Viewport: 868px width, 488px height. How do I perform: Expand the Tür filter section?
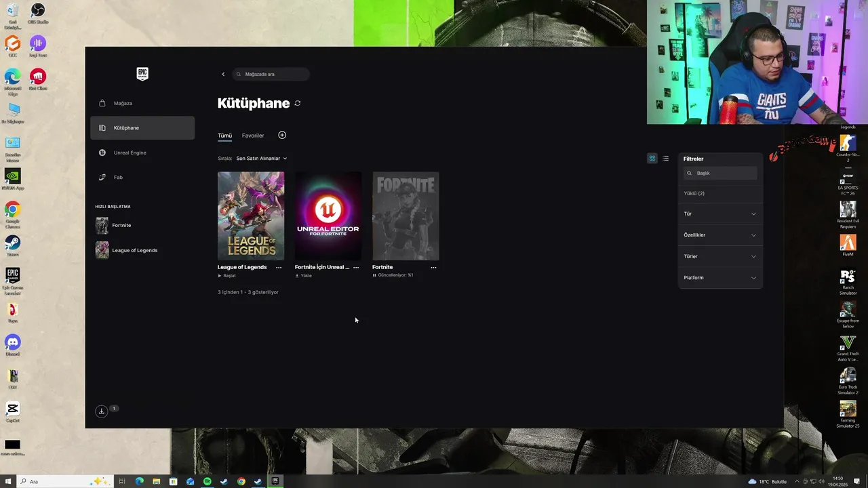[720, 213]
